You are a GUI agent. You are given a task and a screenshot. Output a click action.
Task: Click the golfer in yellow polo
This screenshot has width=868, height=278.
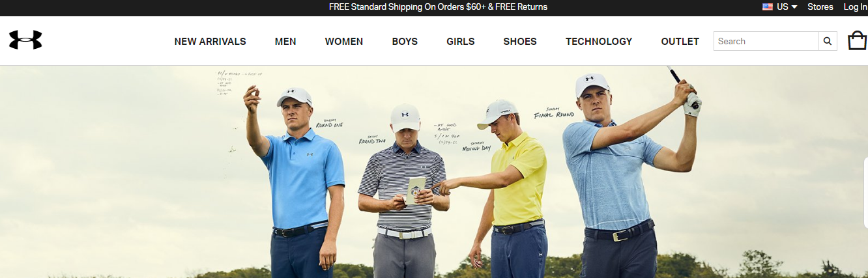[512, 189]
